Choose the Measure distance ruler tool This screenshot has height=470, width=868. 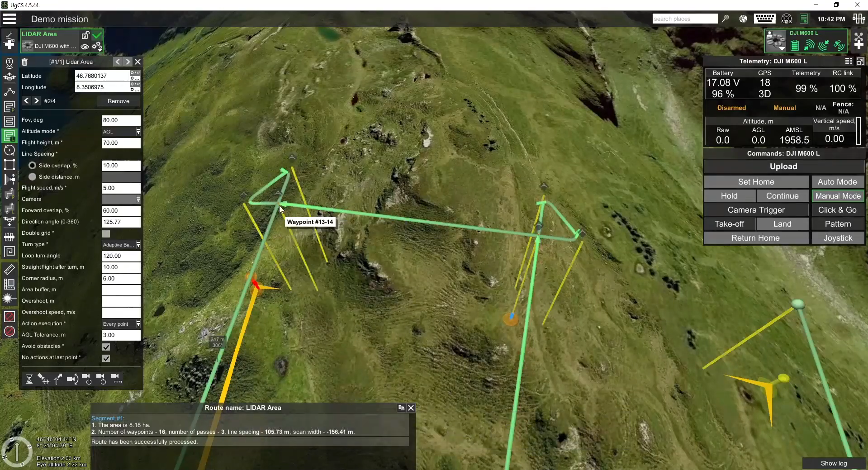[x=9, y=270]
